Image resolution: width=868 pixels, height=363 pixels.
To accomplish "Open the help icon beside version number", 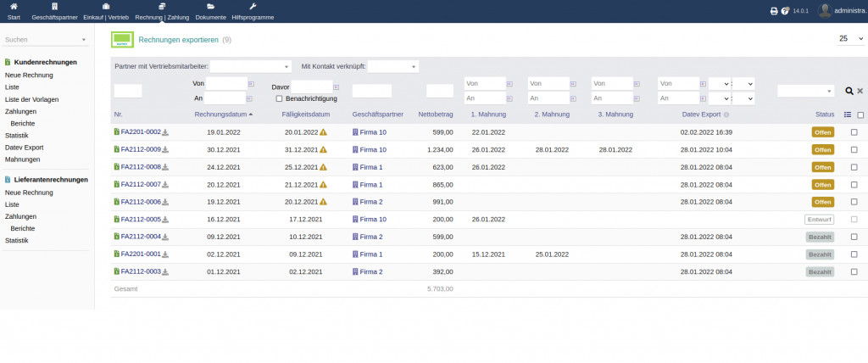I will point(785,11).
